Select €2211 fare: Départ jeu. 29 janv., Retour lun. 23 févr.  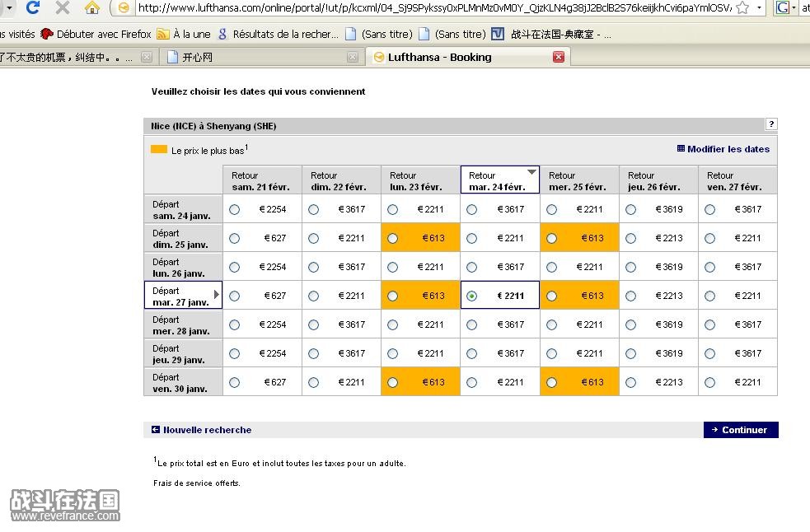(392, 354)
